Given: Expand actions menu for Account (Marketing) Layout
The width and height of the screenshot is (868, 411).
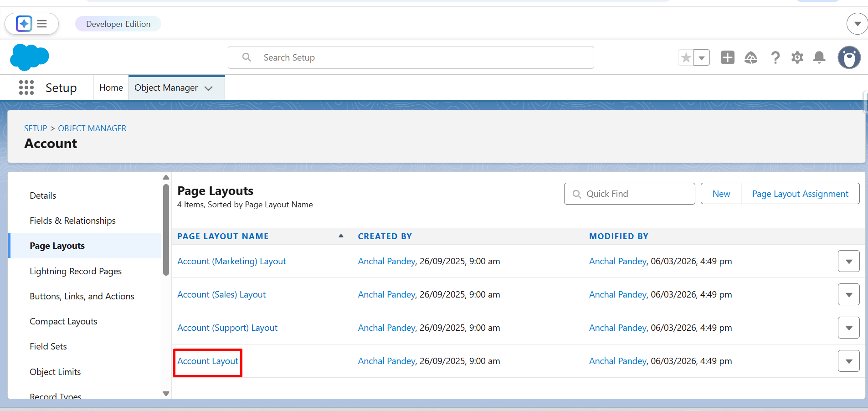Looking at the screenshot, I should coord(848,261).
